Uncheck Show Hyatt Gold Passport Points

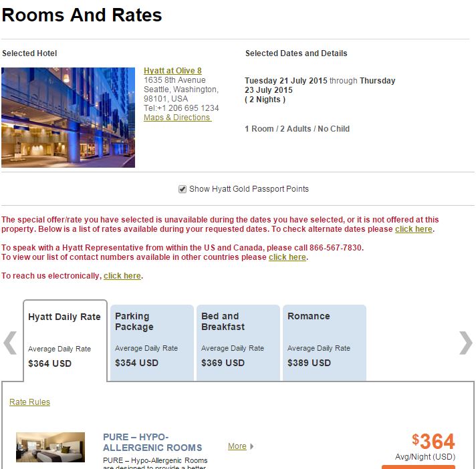pos(182,189)
